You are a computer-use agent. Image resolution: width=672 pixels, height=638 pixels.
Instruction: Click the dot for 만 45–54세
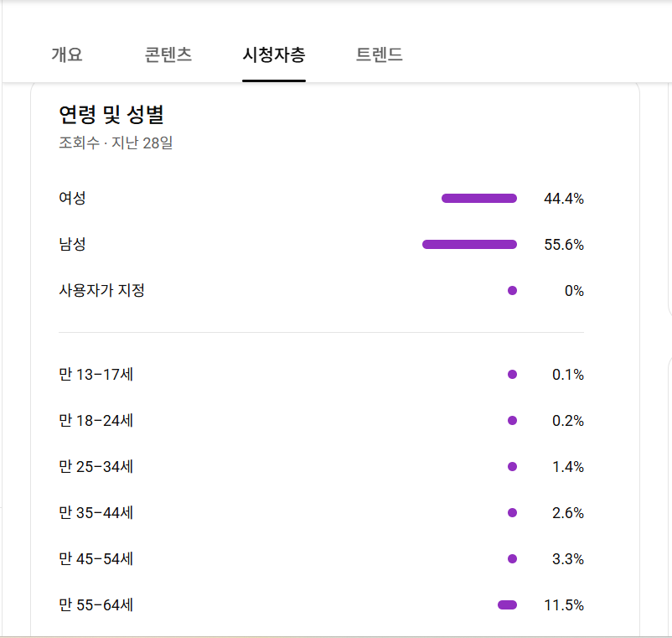click(512, 559)
